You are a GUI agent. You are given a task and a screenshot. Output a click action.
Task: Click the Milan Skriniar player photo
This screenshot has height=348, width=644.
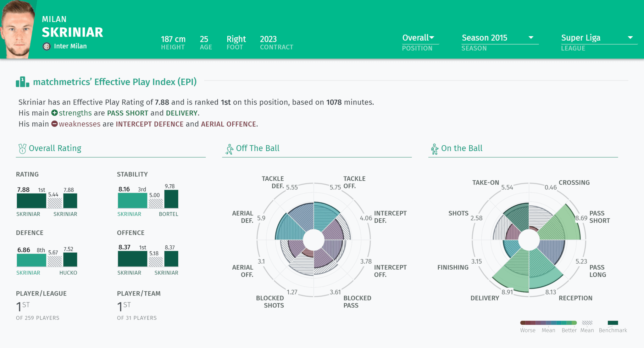17,29
